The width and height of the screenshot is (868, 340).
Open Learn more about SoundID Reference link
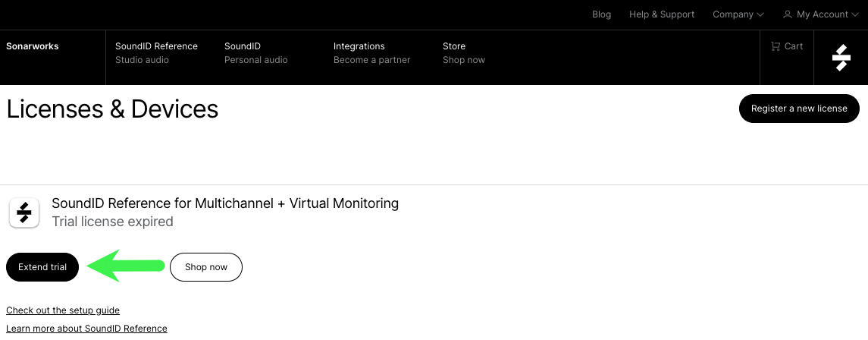point(86,329)
